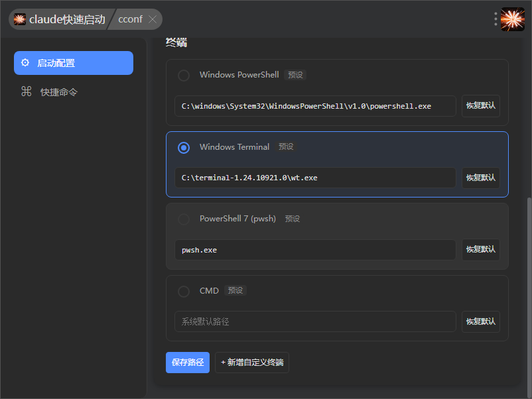Viewport: 532px width, 399px height.
Task: Click the 终端 section heading
Action: point(176,42)
